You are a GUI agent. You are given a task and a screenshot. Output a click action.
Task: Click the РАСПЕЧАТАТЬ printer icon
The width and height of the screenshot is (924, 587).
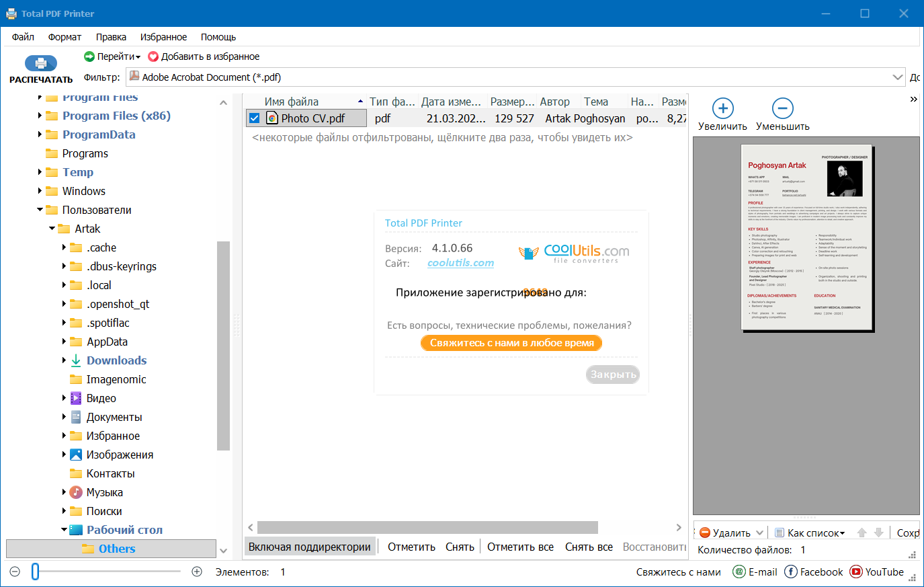click(x=40, y=63)
